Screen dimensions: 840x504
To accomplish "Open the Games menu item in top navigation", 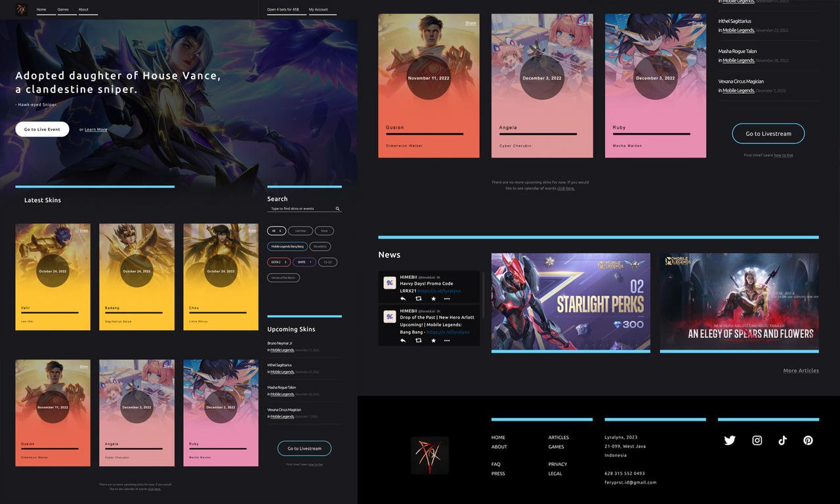I will click(x=63, y=10).
